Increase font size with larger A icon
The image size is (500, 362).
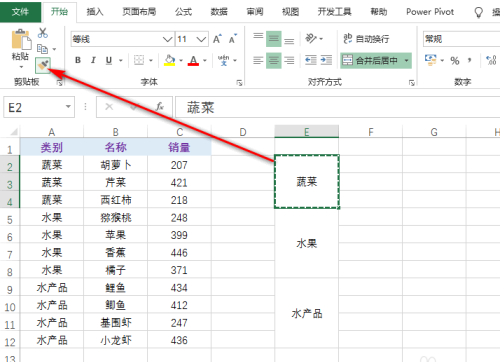pos(217,39)
